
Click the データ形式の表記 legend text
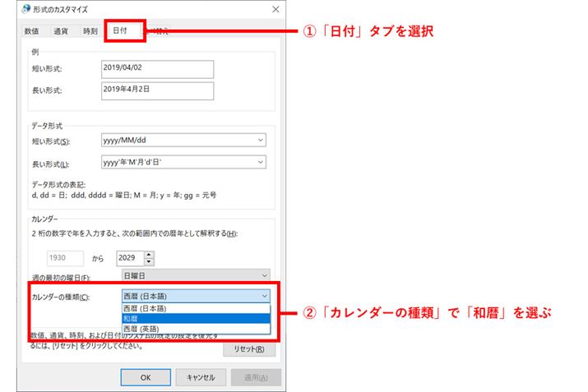pos(124,190)
